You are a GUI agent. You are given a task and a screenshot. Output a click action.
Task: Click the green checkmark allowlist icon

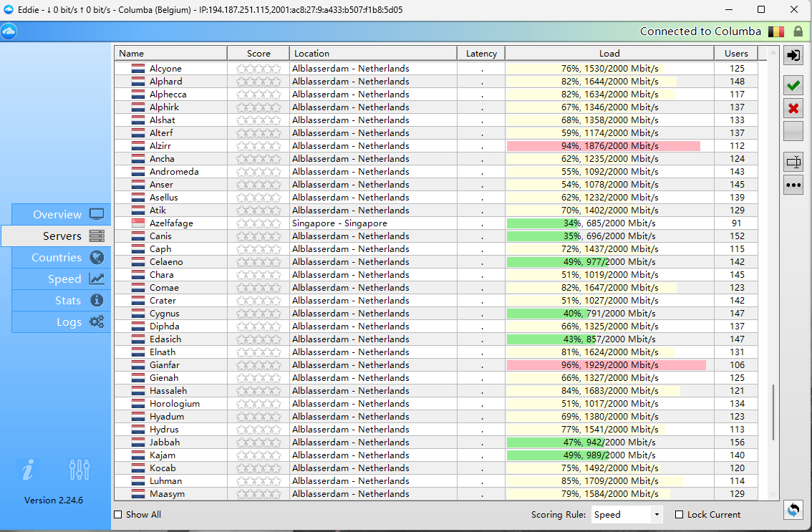pos(793,86)
